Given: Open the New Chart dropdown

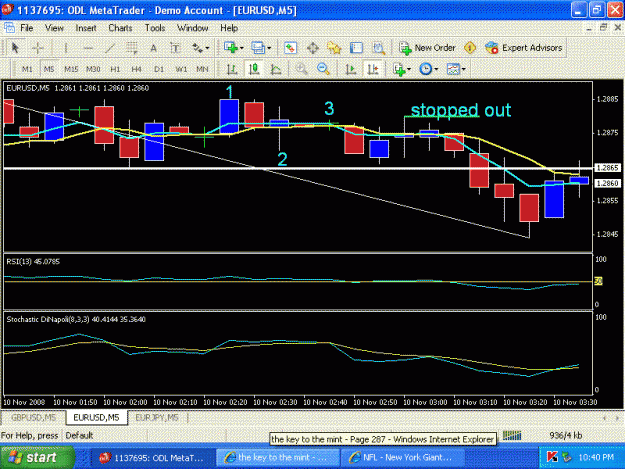Looking at the screenshot, I should pyautogui.click(x=234, y=48).
